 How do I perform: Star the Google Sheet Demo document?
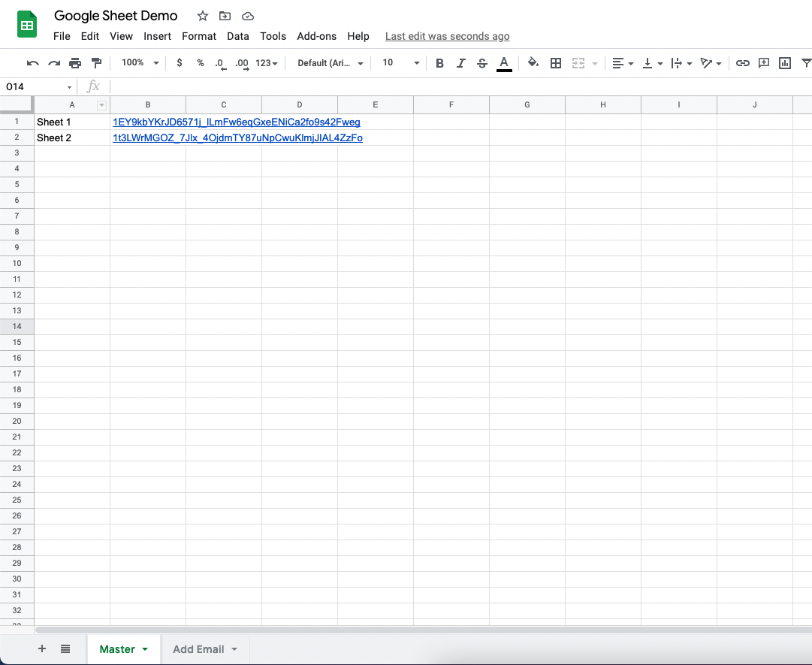(x=202, y=15)
